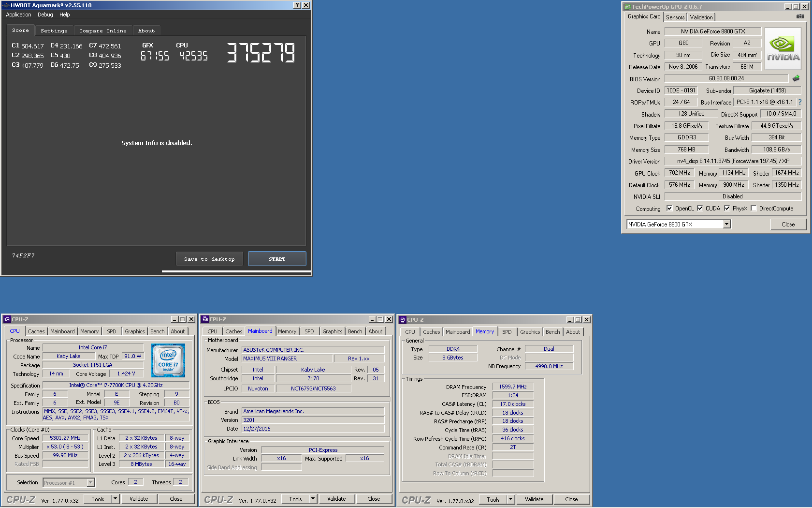Open the Debug menu in Aquamark
Viewport: 812px width, 508px height.
tap(45, 15)
